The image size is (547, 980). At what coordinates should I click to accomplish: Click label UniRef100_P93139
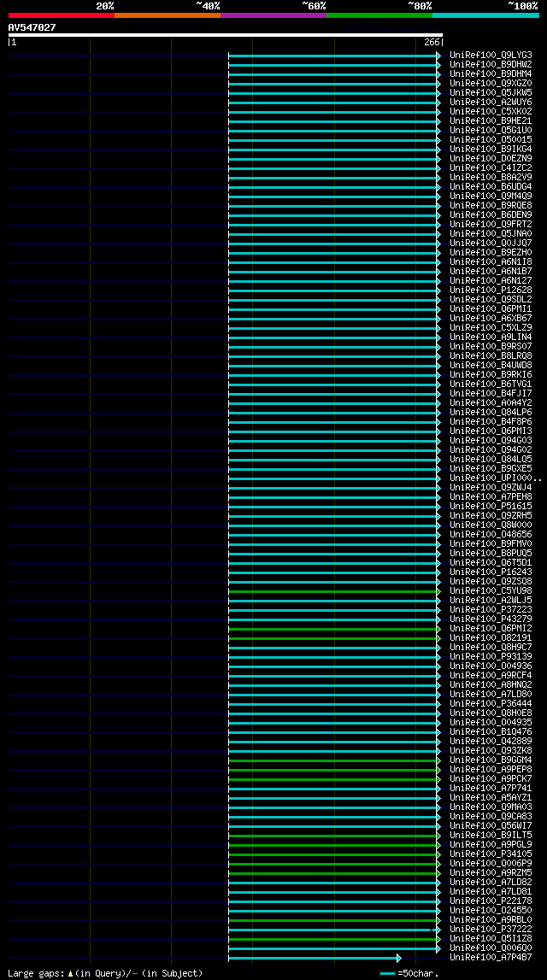click(491, 657)
